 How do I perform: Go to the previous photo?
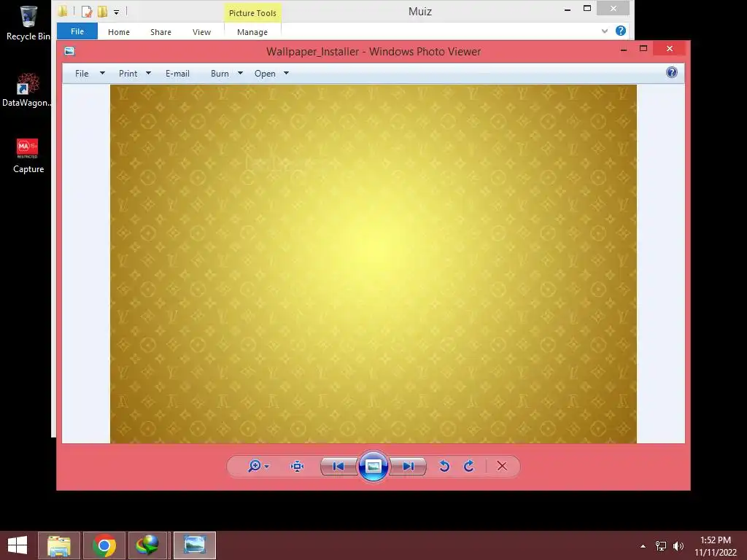338,466
